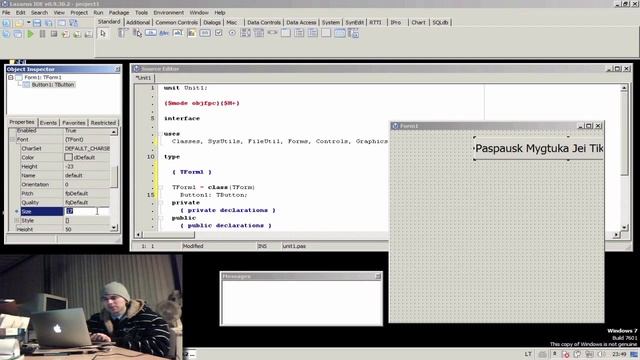The width and height of the screenshot is (640, 360).
Task: Run the project with green arrow
Action: [x=31, y=34]
